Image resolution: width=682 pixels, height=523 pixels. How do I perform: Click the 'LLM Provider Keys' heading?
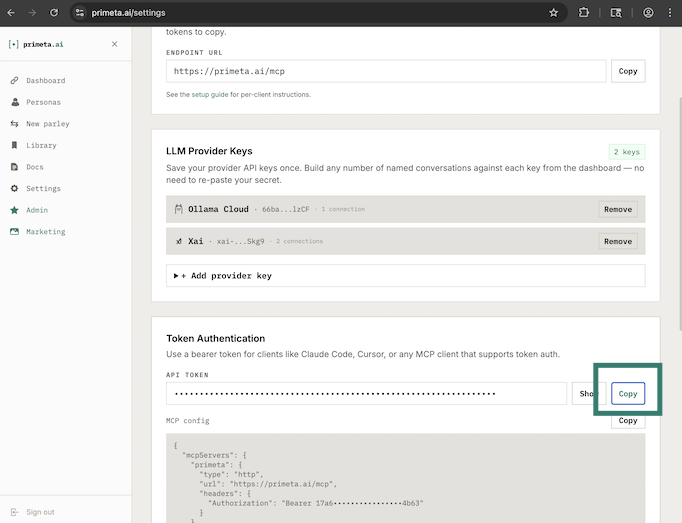click(209, 151)
